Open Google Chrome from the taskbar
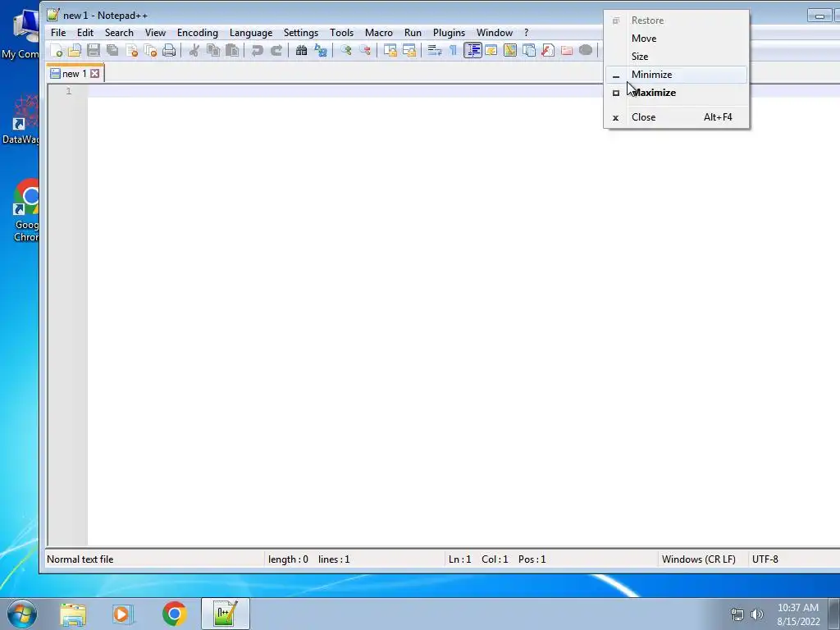The height and width of the screenshot is (630, 840). [x=175, y=614]
